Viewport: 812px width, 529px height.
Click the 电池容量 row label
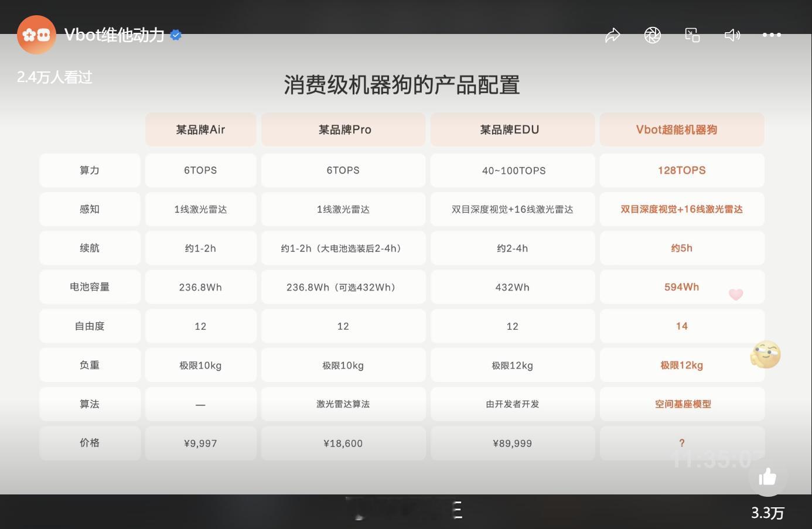90,287
